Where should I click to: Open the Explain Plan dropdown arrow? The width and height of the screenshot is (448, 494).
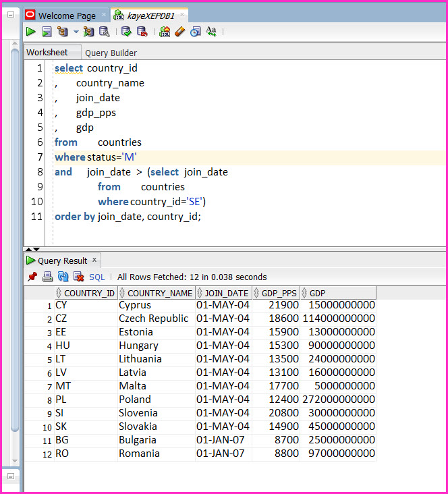pyautogui.click(x=76, y=32)
